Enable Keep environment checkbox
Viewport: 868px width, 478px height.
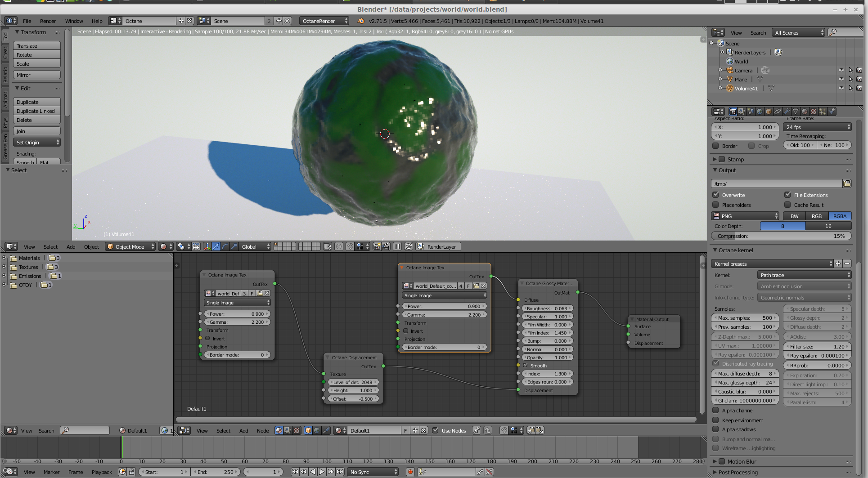coord(715,420)
